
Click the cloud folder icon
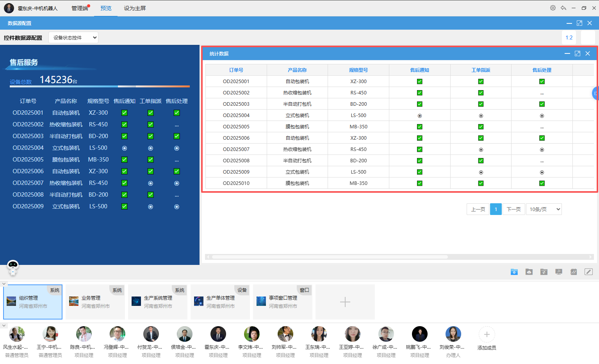pos(529,272)
